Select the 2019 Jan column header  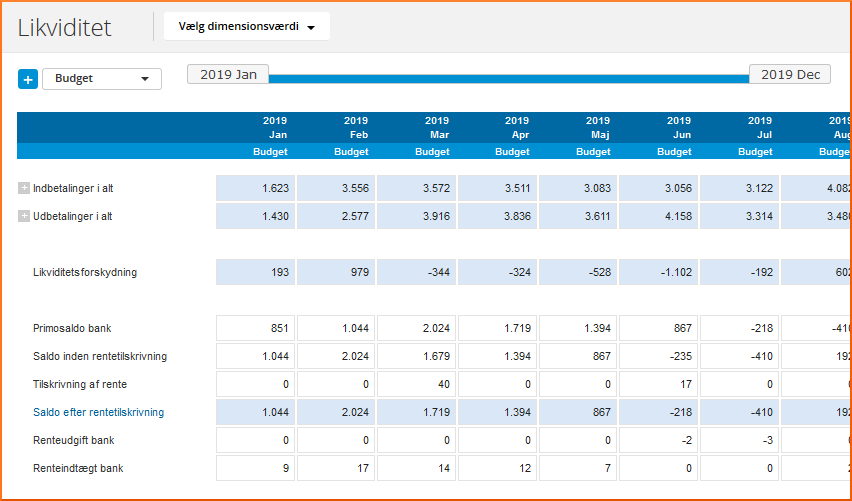tap(256, 128)
